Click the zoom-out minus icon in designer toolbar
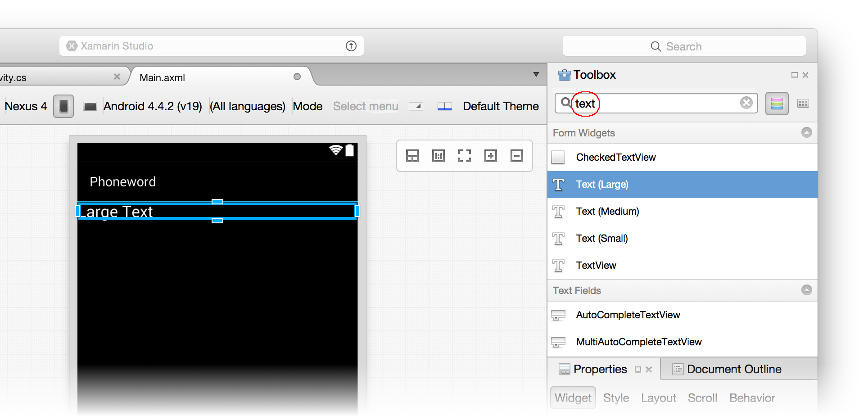Viewport: 868px width, 416px height. pos(516,156)
